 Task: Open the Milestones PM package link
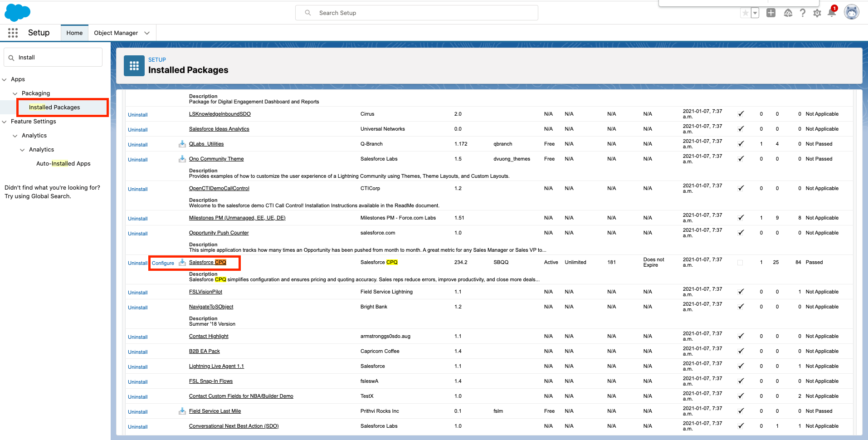[237, 218]
